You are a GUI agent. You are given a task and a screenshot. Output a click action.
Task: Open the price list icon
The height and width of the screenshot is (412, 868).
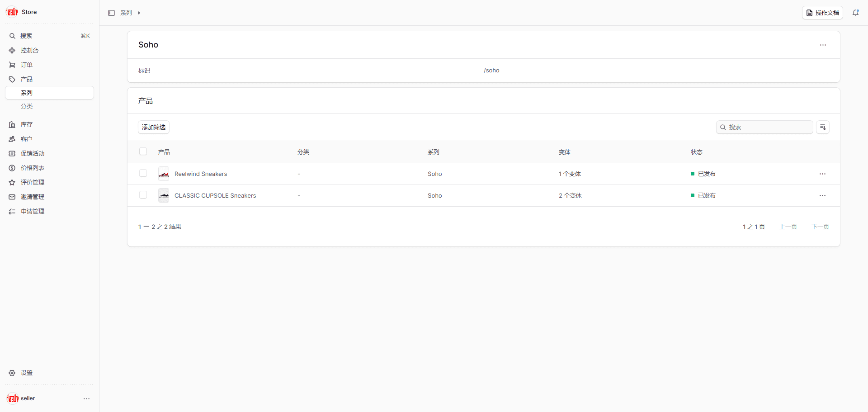12,168
